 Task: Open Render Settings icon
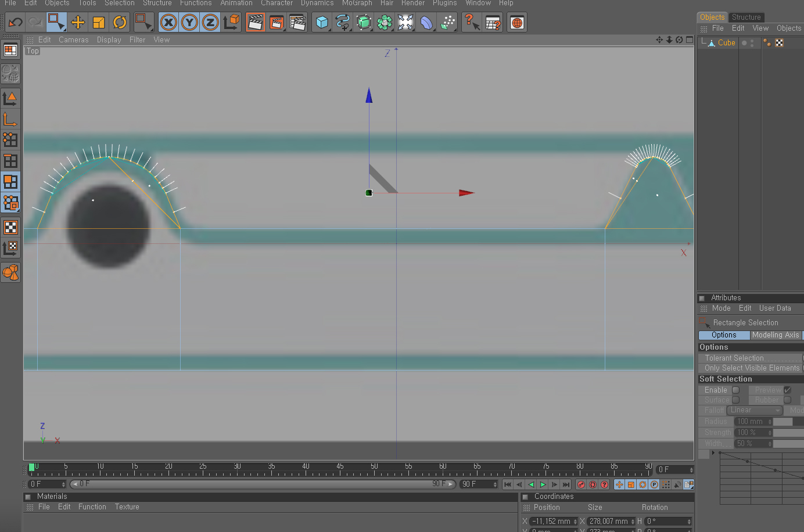[x=297, y=23]
